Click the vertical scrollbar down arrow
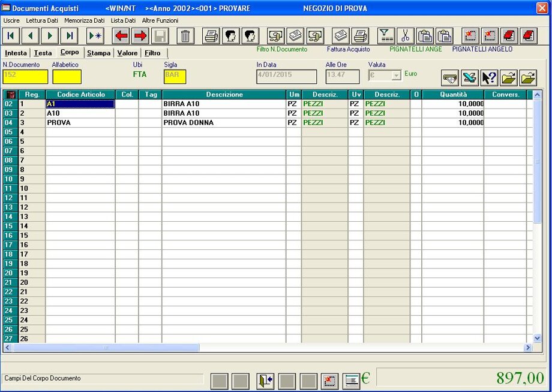Image resolution: width=552 pixels, height=392 pixels. coord(537,339)
